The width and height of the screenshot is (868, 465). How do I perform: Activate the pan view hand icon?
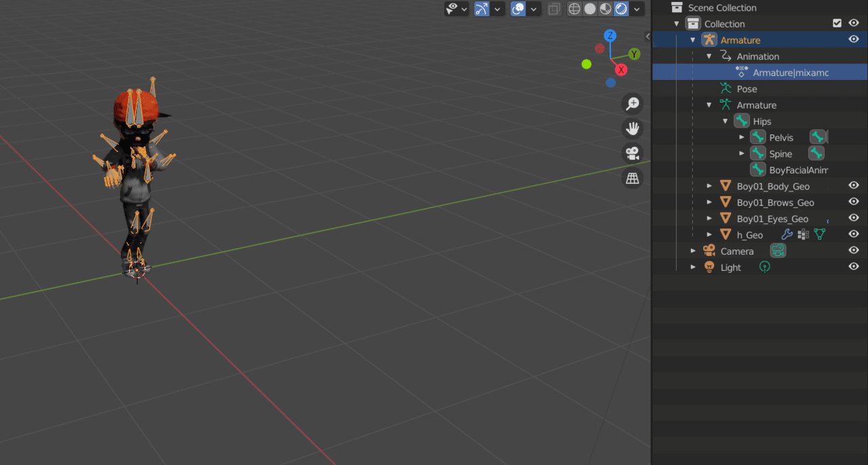click(x=633, y=128)
